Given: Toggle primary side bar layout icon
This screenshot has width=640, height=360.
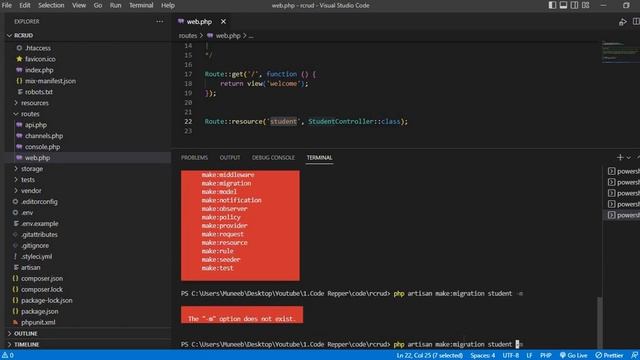Looking at the screenshot, I should (552, 5).
